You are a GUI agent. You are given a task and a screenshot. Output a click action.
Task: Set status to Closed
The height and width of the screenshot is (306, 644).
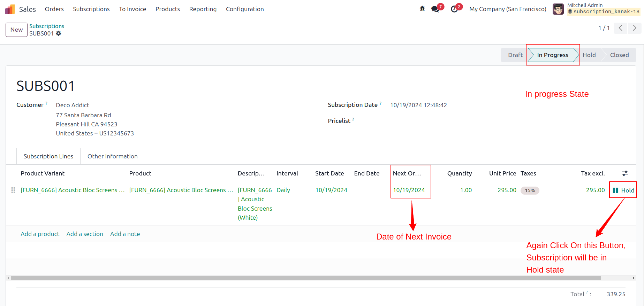(619, 55)
